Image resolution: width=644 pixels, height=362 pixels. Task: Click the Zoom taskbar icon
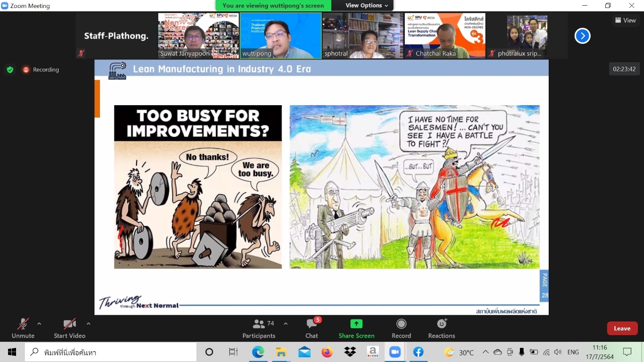[395, 352]
